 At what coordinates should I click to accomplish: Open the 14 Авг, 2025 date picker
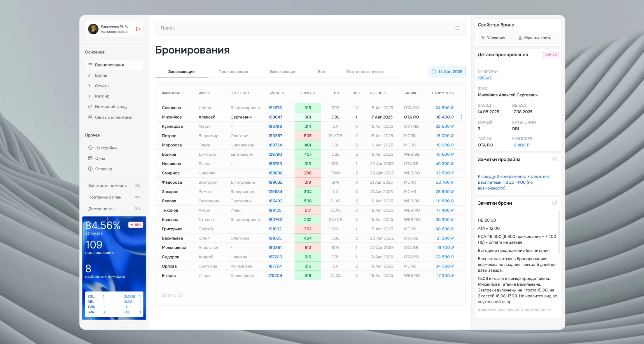coord(447,72)
